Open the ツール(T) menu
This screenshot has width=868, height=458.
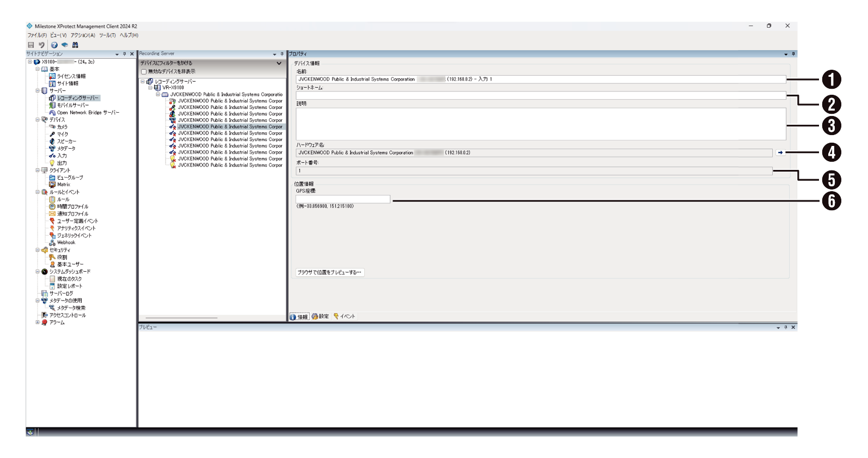tap(107, 35)
